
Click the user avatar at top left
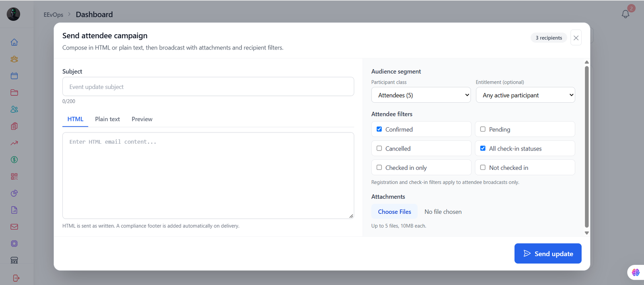(x=13, y=14)
